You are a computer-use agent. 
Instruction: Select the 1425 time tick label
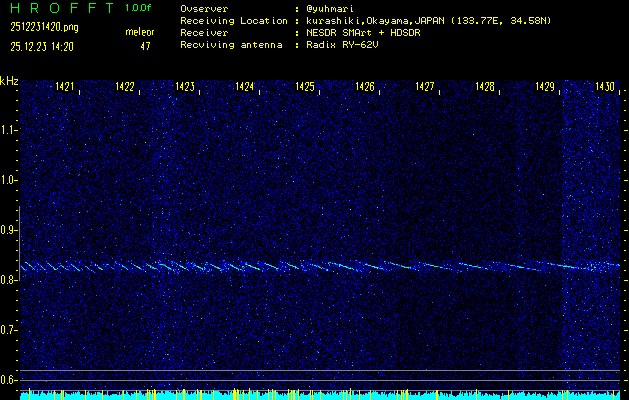click(x=305, y=88)
